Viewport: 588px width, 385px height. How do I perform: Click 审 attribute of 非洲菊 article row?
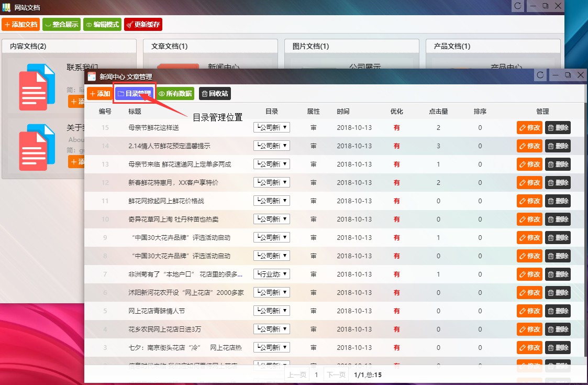[x=314, y=274]
